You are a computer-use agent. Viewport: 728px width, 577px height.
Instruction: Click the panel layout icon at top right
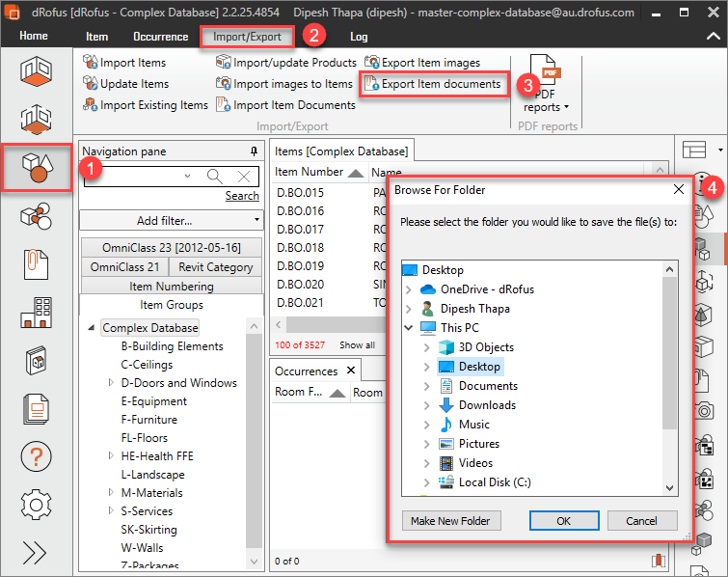click(x=694, y=151)
